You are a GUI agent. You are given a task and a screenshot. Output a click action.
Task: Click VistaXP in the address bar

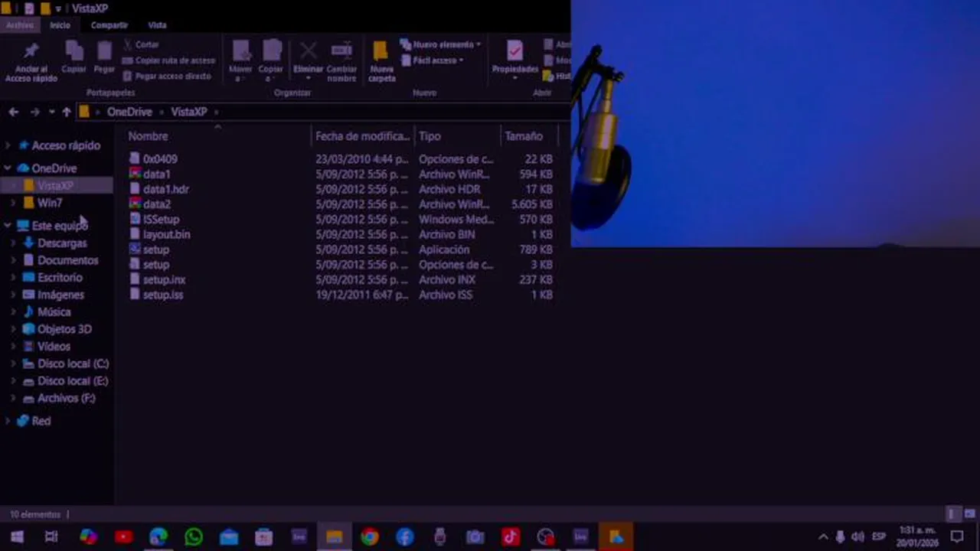[x=188, y=112]
